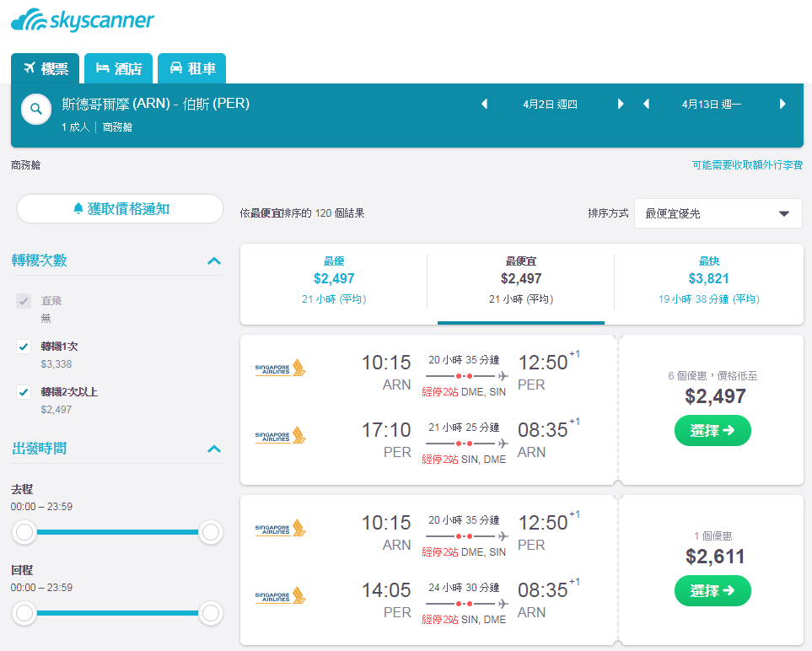Click the 1 成人 | 商務艙 traveller details
Image resolution: width=812 pixels, height=651 pixels.
tap(97, 126)
